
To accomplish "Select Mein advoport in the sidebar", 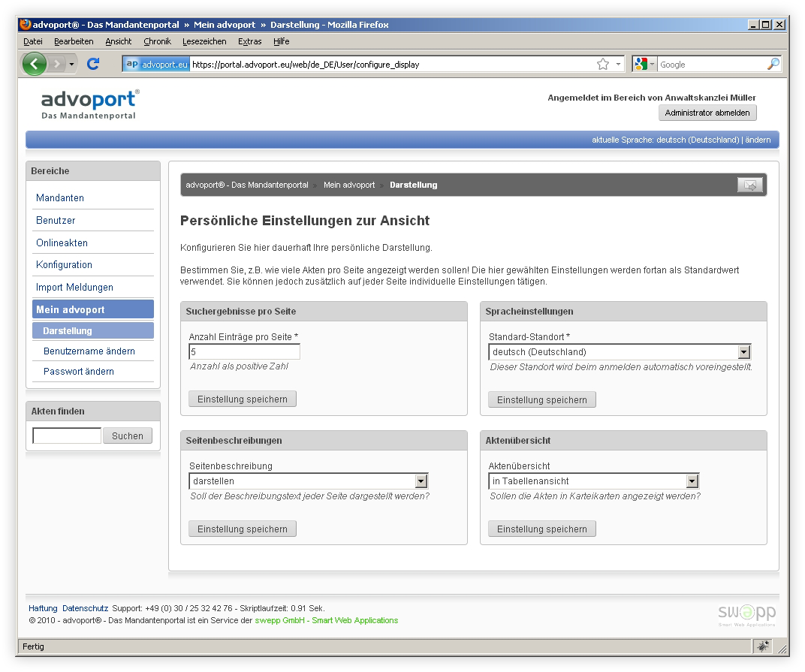I will click(x=93, y=309).
